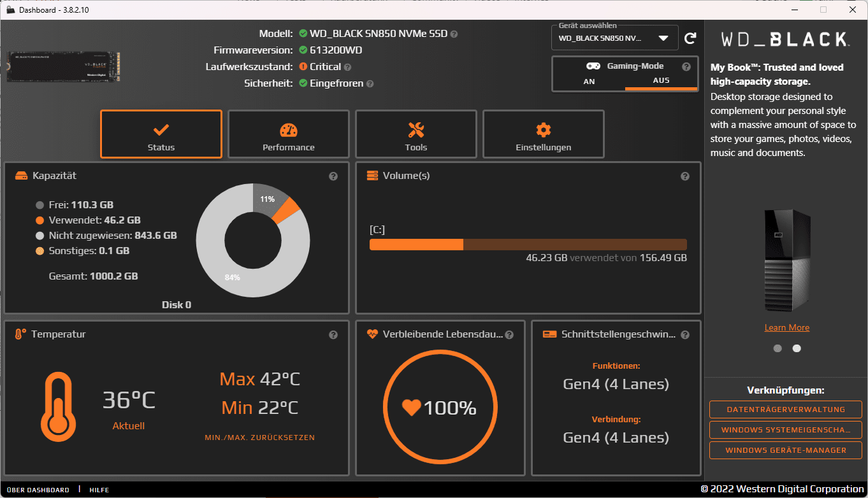The image size is (868, 498).
Task: Click the My Book drive product image
Action: [x=787, y=259]
